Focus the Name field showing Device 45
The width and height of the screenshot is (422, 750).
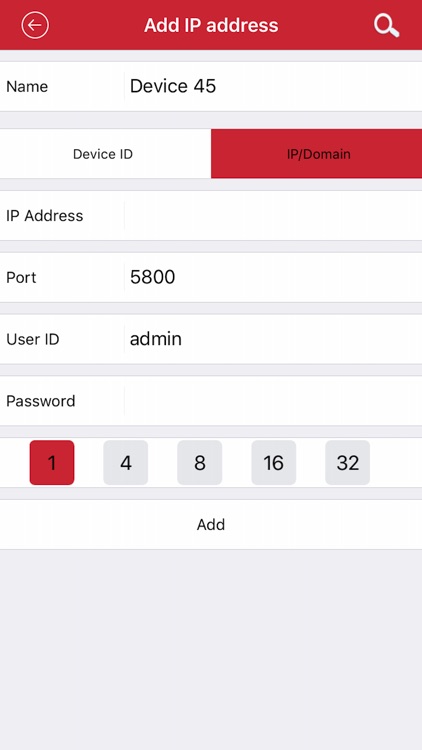[x=273, y=87]
